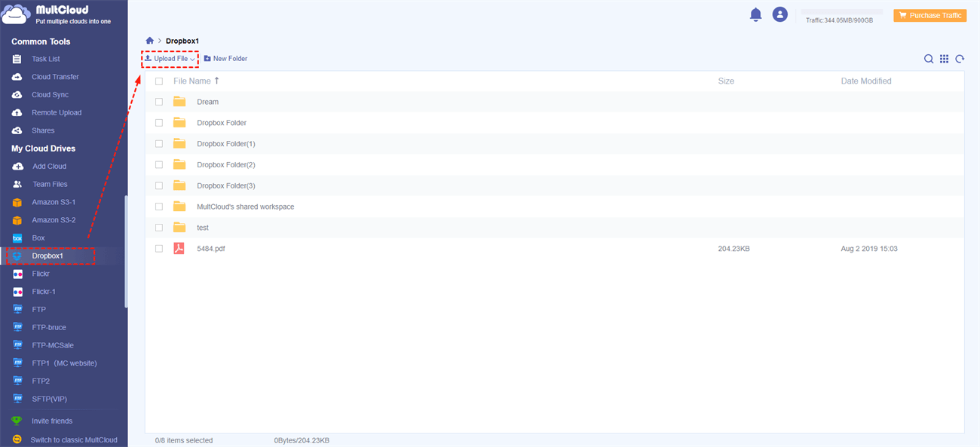Click the New Folder button
Screen dimensions: 980x447
pos(225,59)
